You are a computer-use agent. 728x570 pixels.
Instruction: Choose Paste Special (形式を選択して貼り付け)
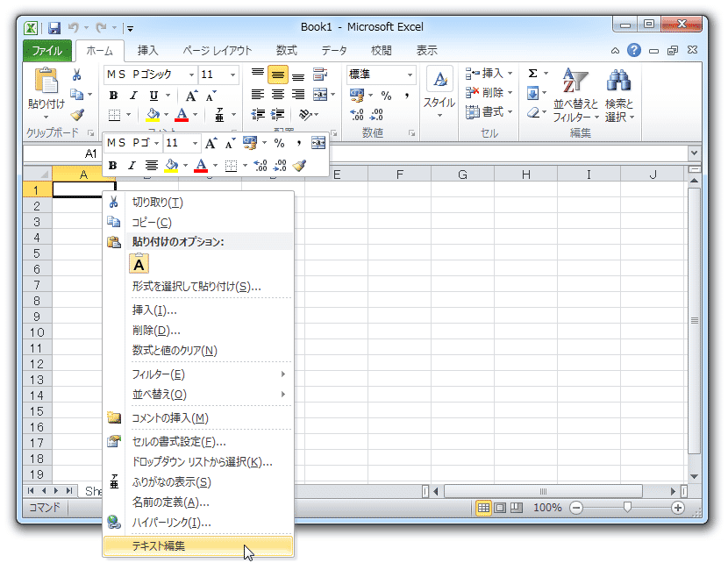tap(199, 287)
